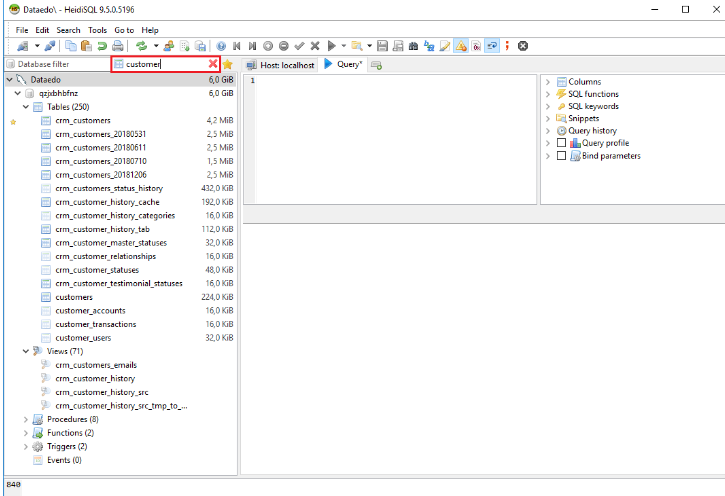Collapse the Dataedo session tree node
The image size is (725, 496).
click(x=9, y=80)
